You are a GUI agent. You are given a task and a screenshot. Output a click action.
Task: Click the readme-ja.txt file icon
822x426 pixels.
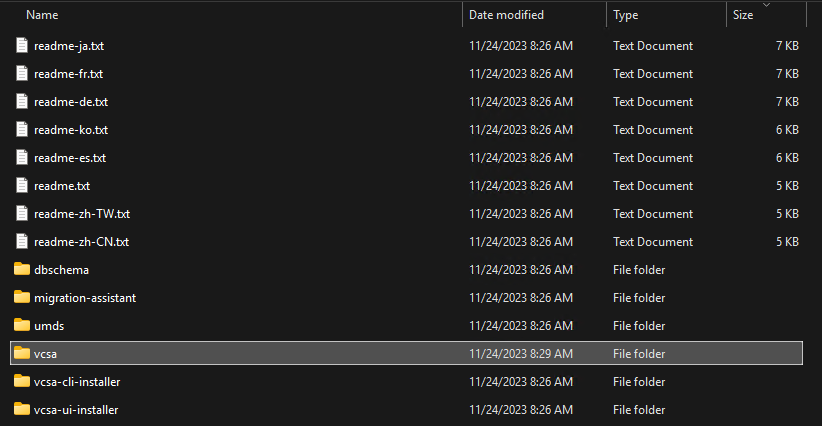[x=23, y=46]
